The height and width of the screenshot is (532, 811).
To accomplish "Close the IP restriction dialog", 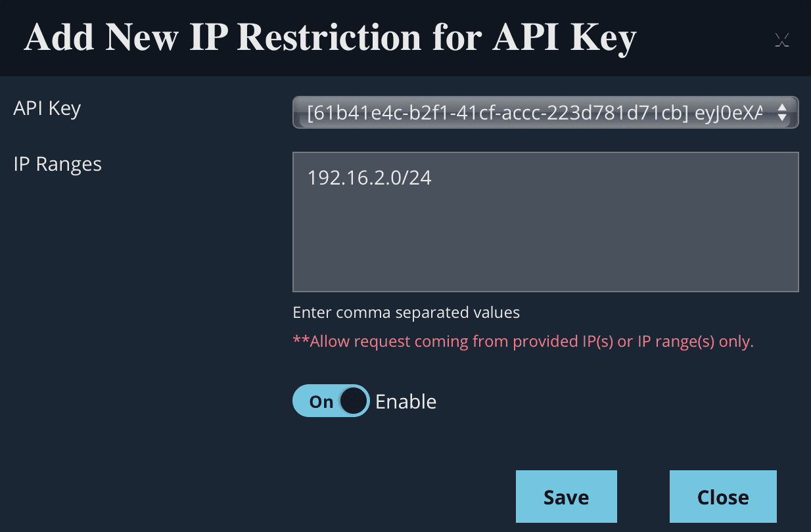I will pyautogui.click(x=722, y=496).
